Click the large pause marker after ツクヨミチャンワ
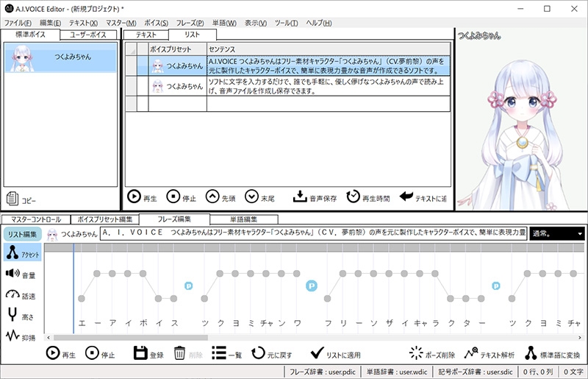 311,286
